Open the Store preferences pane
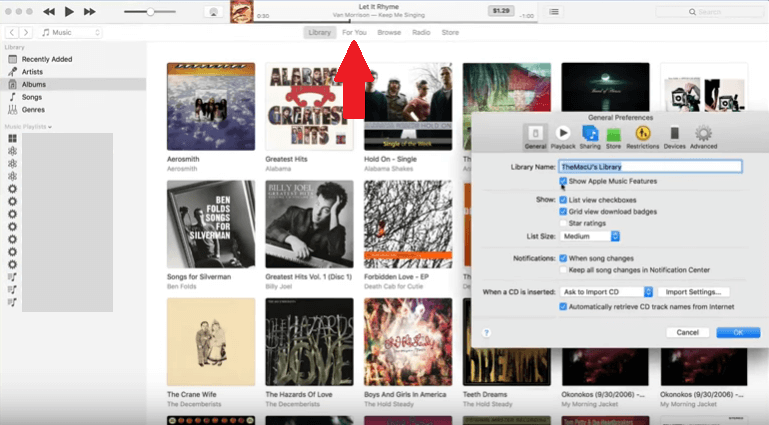This screenshot has width=769, height=425. coord(613,138)
